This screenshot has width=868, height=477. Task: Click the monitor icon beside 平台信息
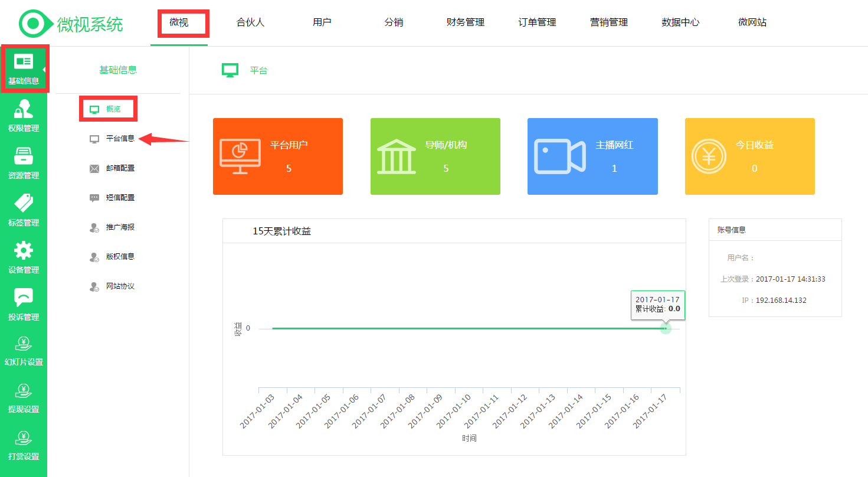(94, 139)
